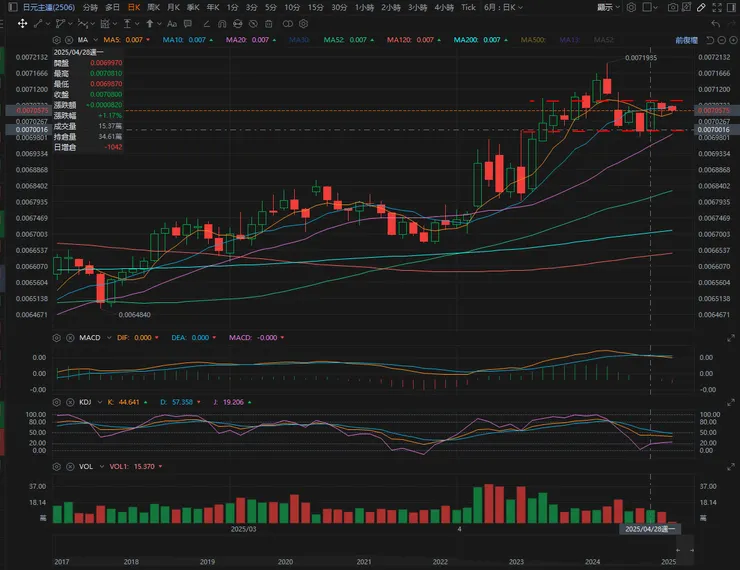Select the text annotation tool (Aa)
This screenshot has height=570, width=740.
point(172,24)
